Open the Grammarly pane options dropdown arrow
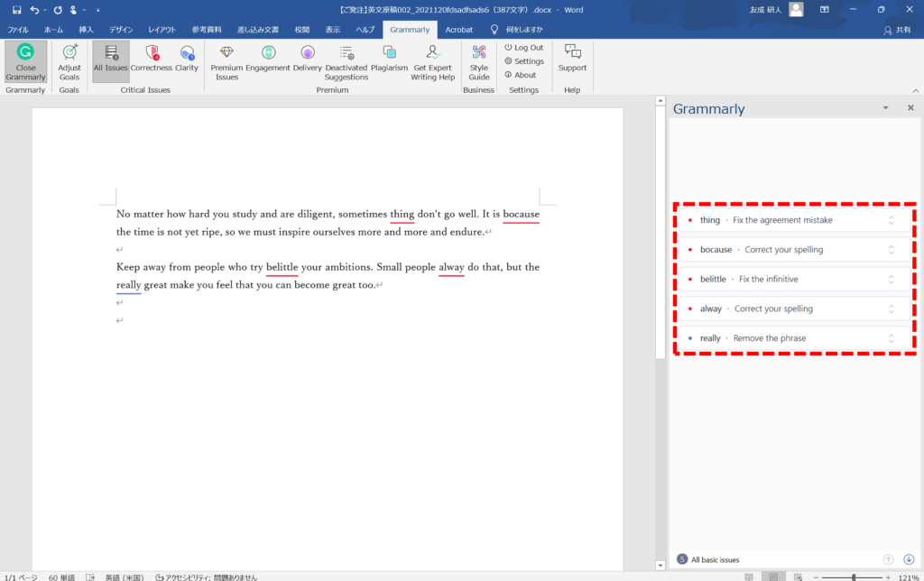This screenshot has width=924, height=581. (x=885, y=108)
